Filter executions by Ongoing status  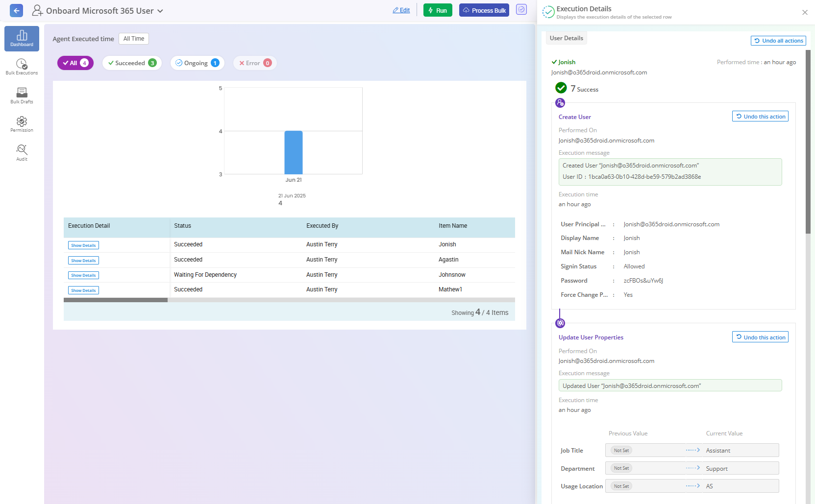pos(197,63)
